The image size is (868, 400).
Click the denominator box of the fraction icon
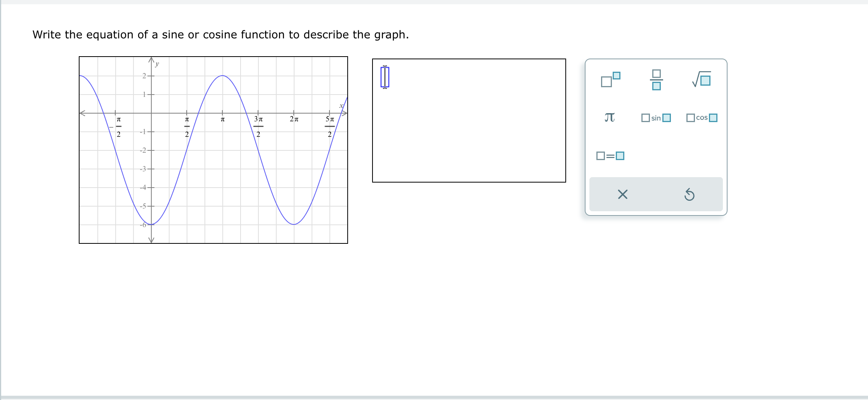[x=656, y=86]
